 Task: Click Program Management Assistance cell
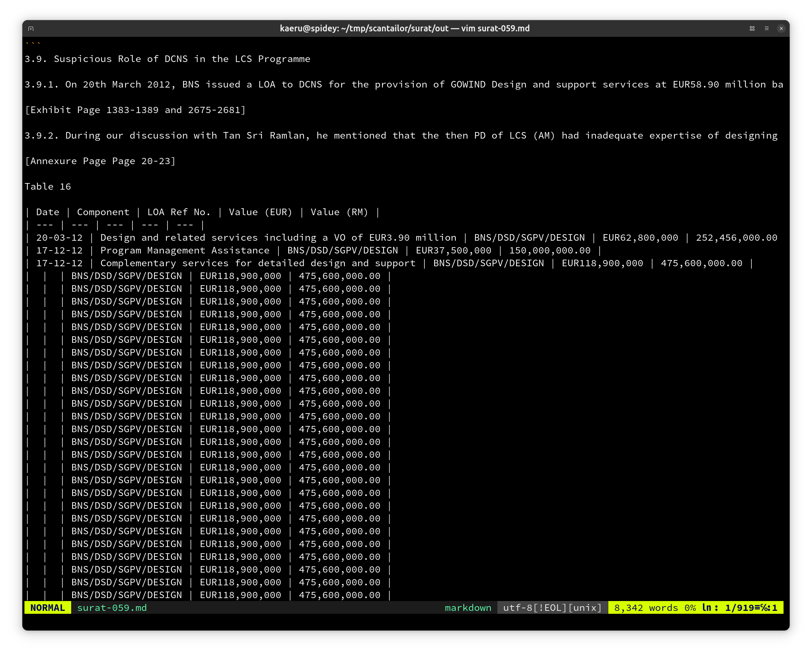185,250
